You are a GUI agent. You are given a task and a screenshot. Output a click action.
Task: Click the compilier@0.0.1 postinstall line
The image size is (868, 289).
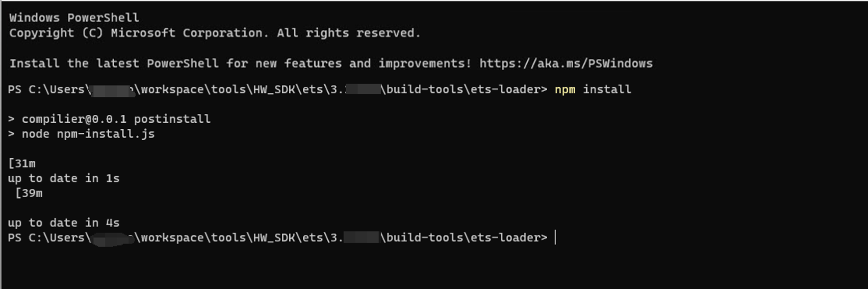coord(116,119)
